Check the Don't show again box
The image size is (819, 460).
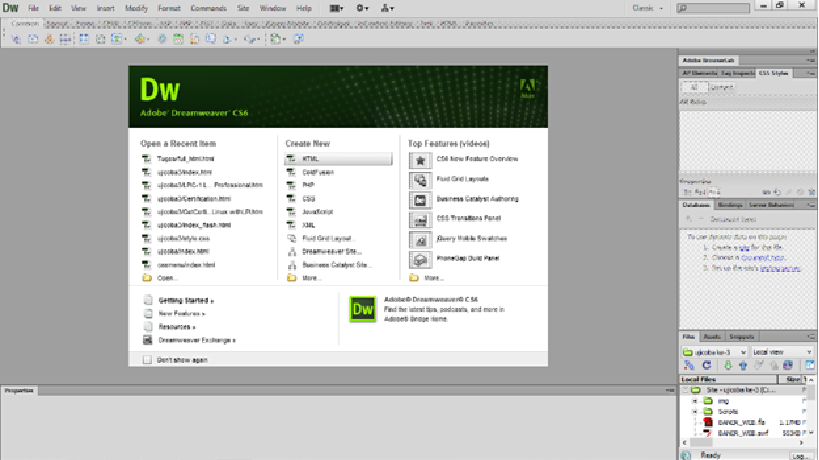click(147, 360)
